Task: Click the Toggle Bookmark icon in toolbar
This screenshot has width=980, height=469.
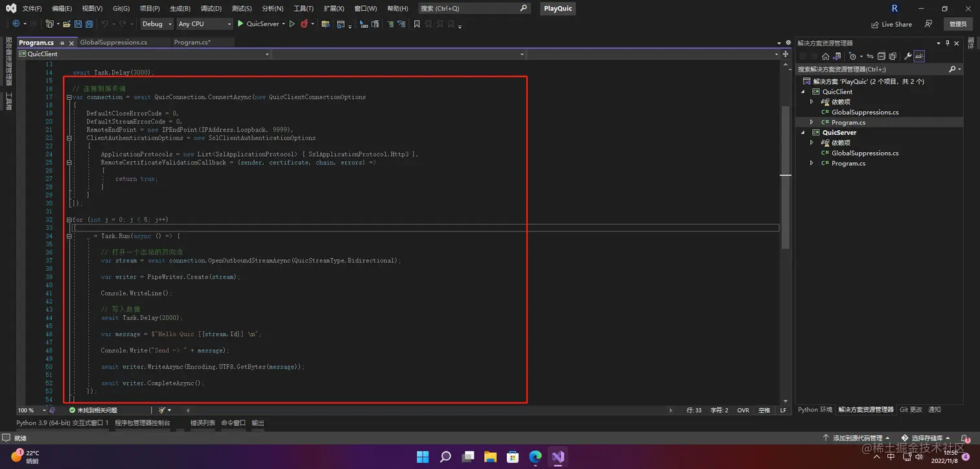Action: [x=417, y=24]
